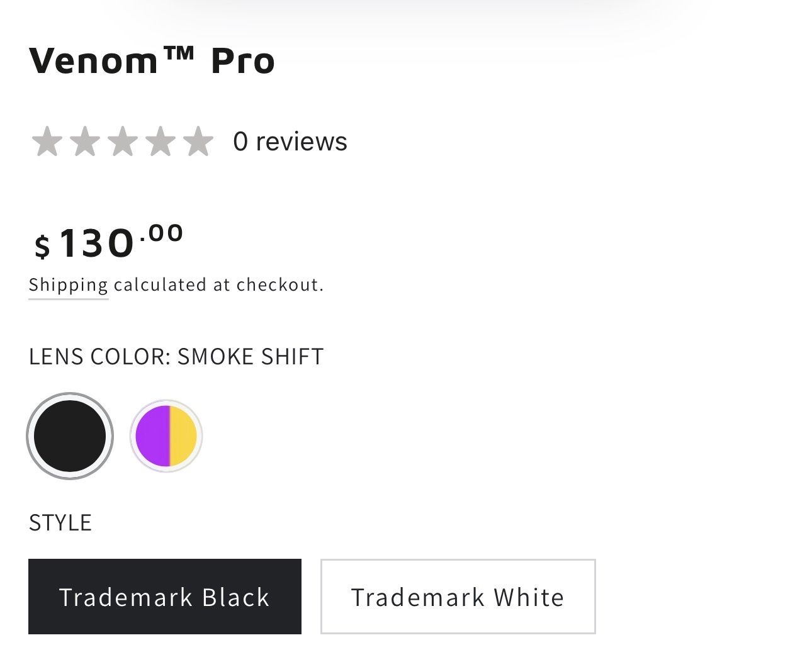Click the 'calculated at checkout' text
Image resolution: width=812 pixels, height=645 pixels.
click(x=218, y=285)
